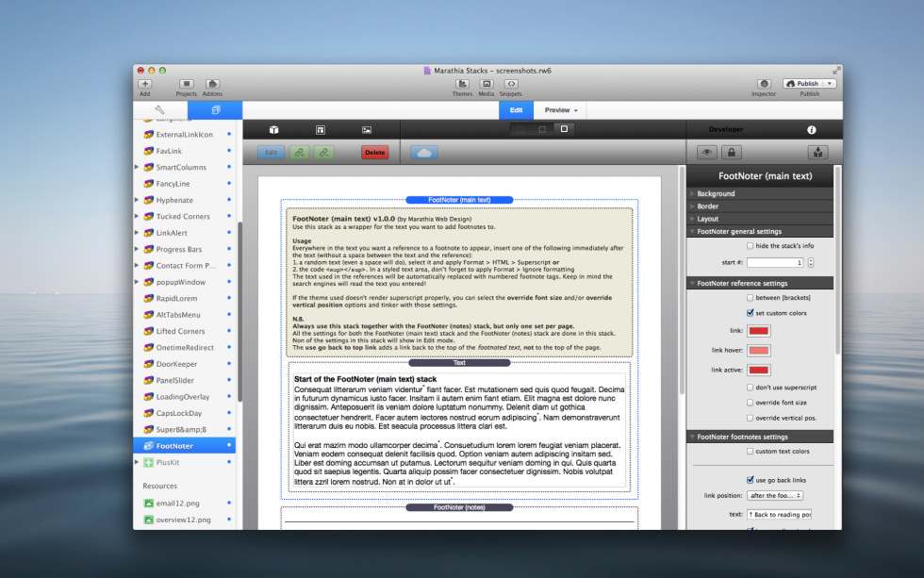Click the layout template icon in Stacks bar

pos(321,129)
